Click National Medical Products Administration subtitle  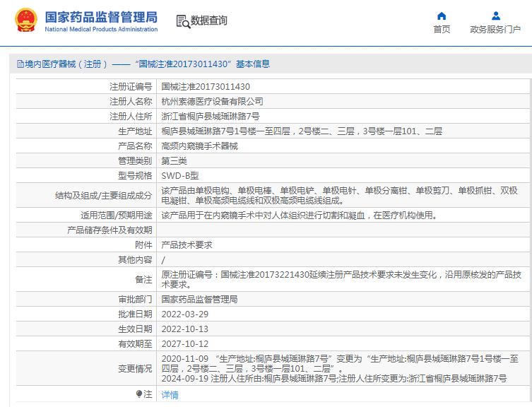[101, 29]
